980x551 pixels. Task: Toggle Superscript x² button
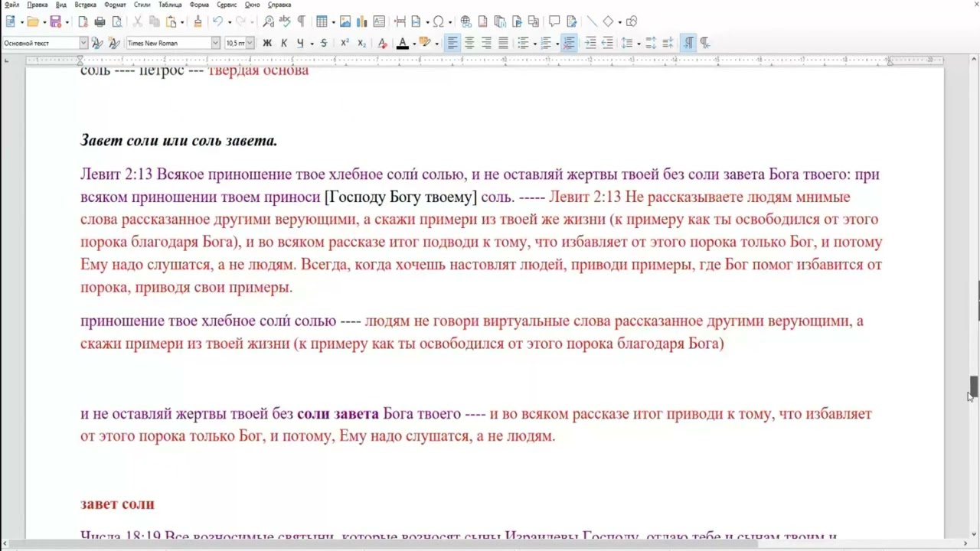tap(345, 44)
